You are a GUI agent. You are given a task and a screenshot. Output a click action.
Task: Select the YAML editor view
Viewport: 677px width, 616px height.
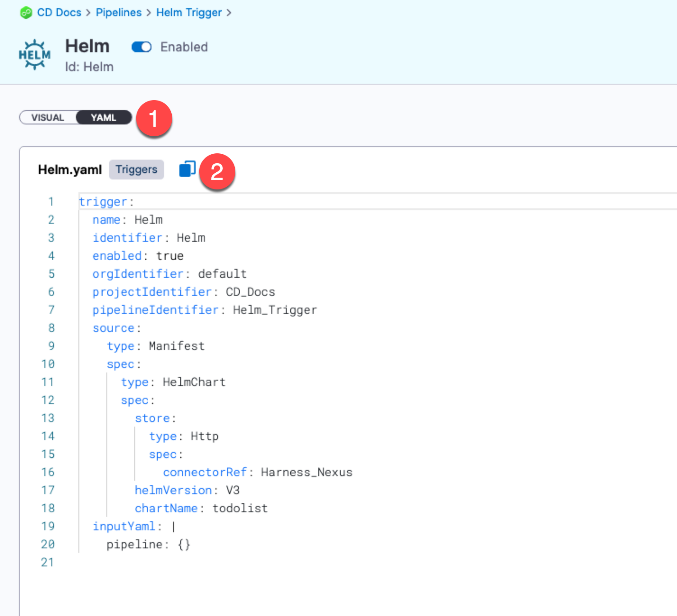(103, 118)
